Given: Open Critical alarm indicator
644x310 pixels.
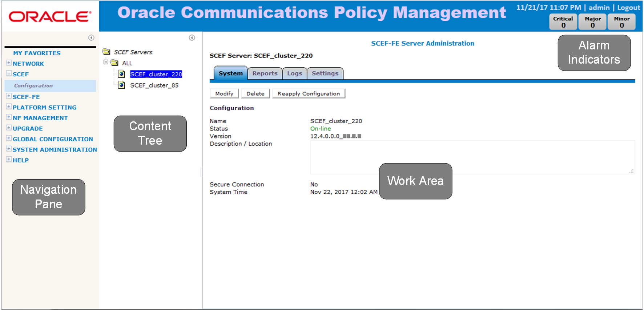Looking at the screenshot, I should (563, 22).
